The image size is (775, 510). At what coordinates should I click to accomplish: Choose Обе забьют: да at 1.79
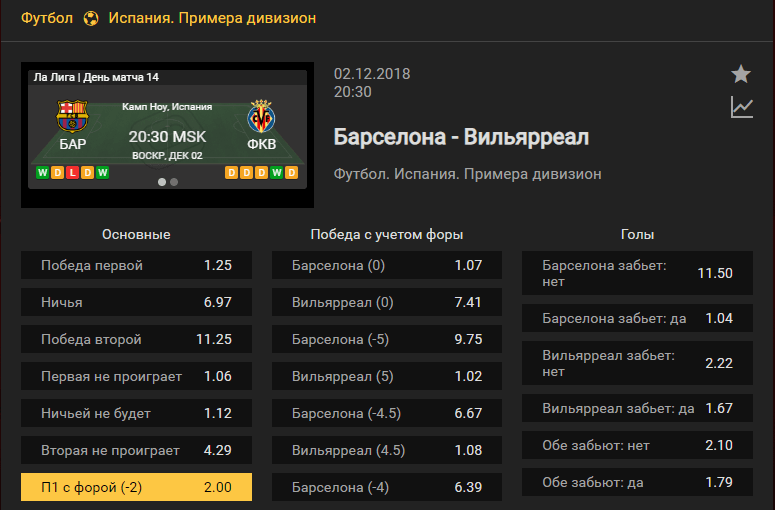point(638,482)
